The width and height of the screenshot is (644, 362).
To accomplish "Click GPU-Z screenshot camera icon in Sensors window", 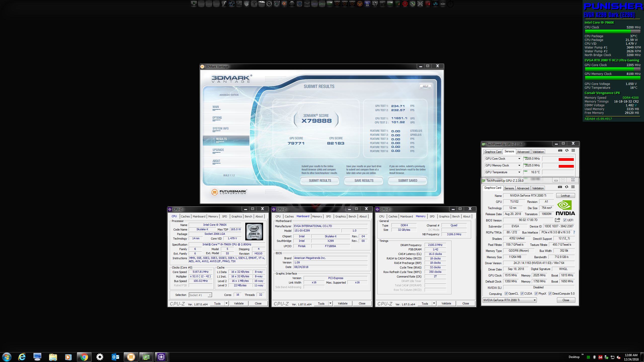I will click(560, 150).
